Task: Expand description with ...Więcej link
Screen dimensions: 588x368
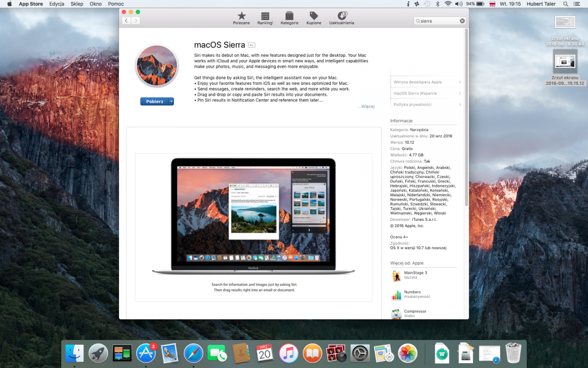Action: [366, 106]
